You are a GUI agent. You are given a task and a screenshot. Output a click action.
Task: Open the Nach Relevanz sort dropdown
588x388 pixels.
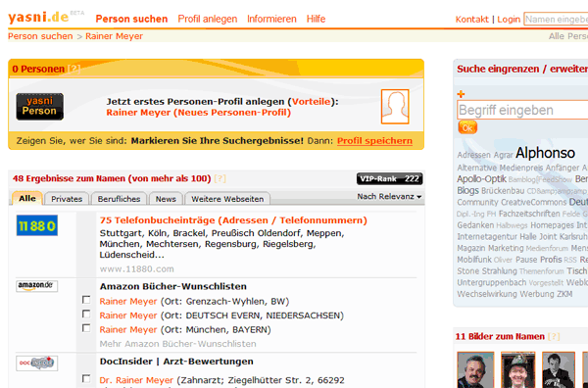pyautogui.click(x=389, y=196)
